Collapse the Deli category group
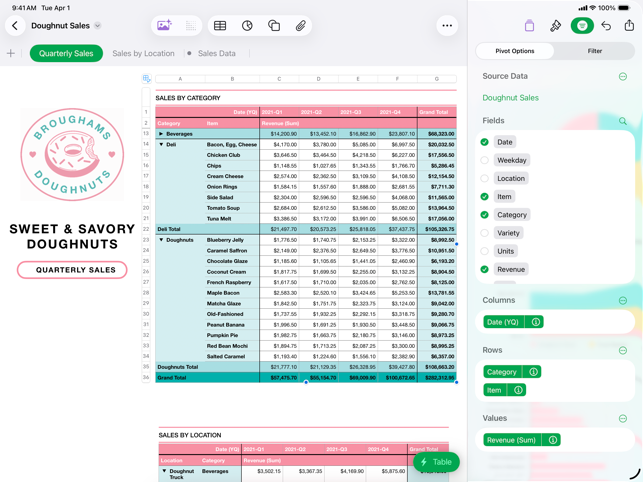Image resolution: width=643 pixels, height=482 pixels. (x=161, y=144)
